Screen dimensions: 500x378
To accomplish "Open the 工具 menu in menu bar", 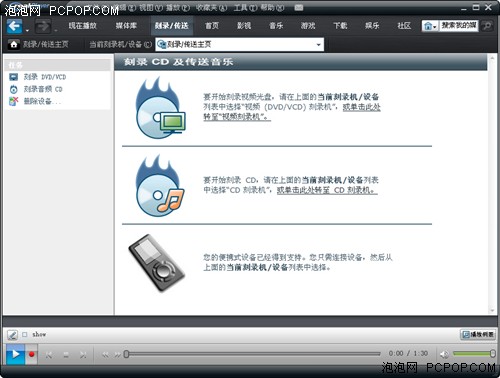I will pos(245,7).
